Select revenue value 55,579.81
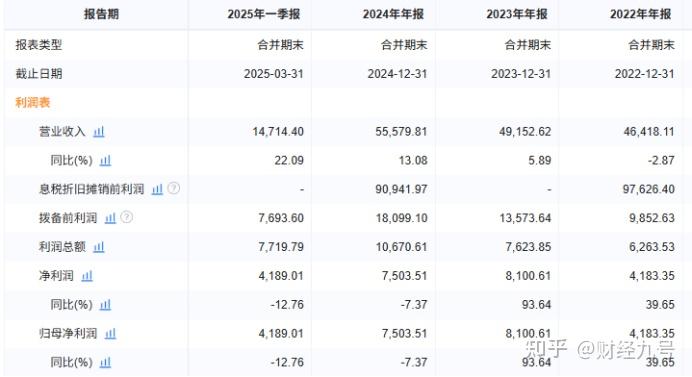This screenshot has height=377, width=692. [401, 132]
